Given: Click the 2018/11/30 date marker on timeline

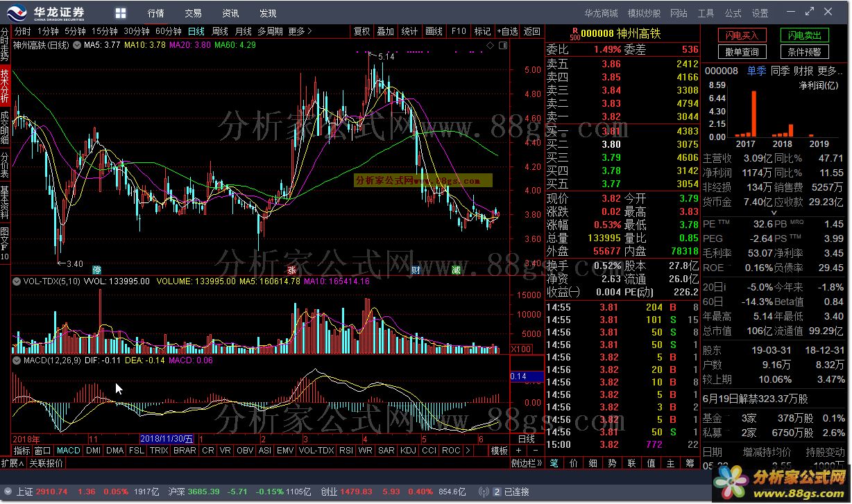Looking at the screenshot, I should tap(167, 439).
